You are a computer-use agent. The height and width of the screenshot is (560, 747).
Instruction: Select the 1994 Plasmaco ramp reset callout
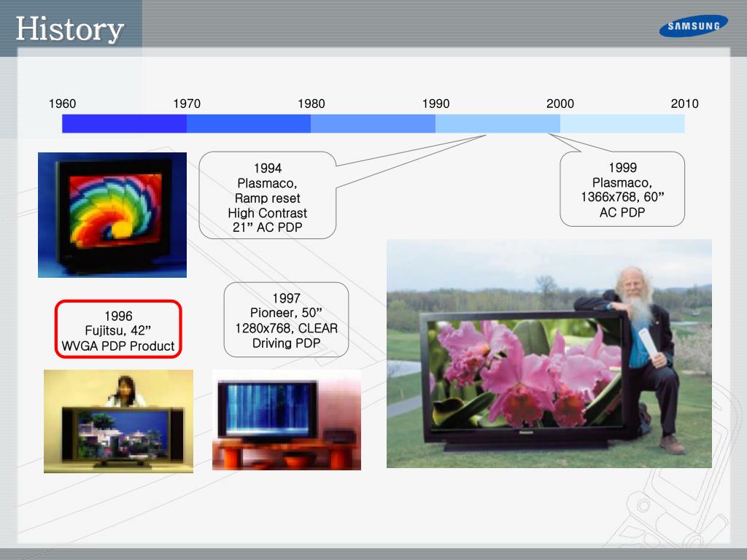(267, 195)
